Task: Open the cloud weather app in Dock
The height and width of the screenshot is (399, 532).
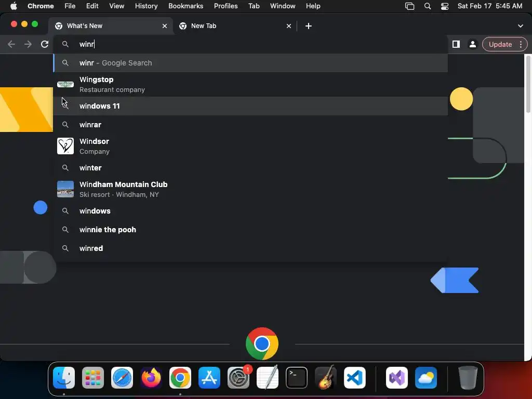Action: tap(426, 378)
